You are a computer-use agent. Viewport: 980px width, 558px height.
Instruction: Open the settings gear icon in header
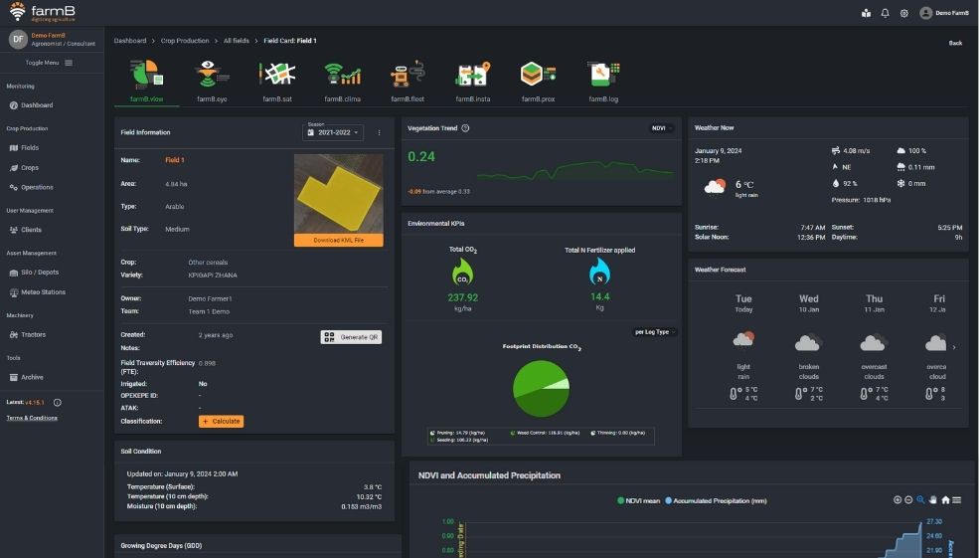pos(903,13)
